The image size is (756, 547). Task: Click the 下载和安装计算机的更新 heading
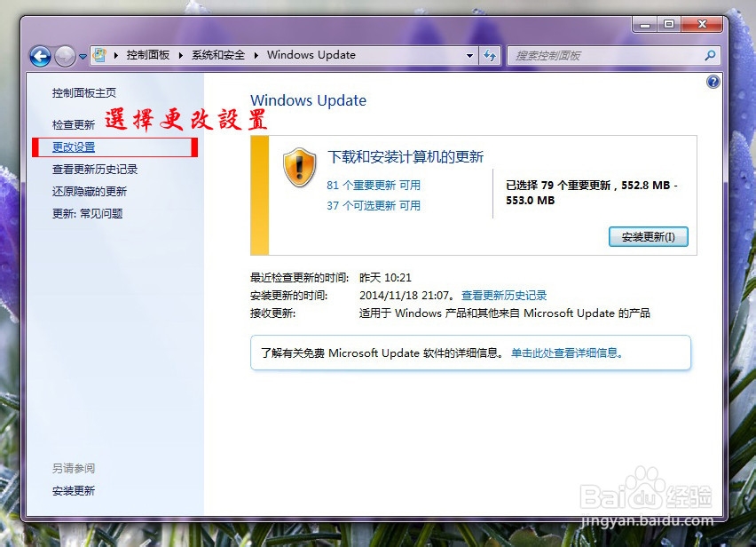(x=406, y=157)
